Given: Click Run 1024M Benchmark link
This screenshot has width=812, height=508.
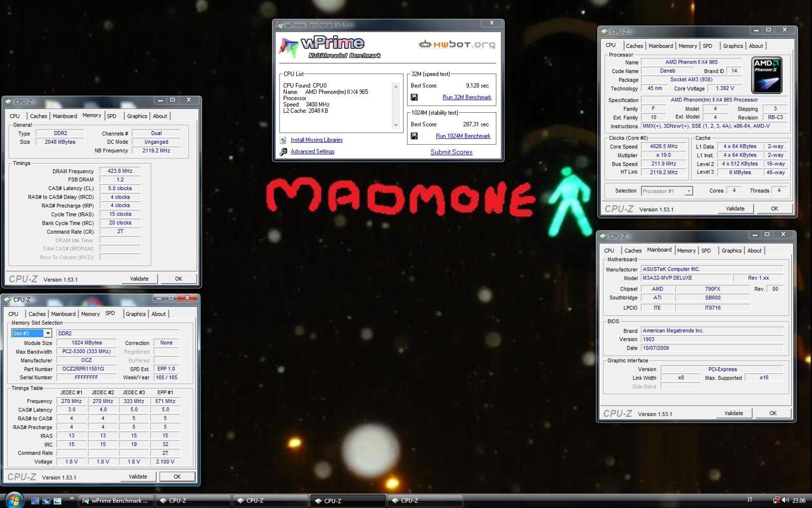Looking at the screenshot, I should [463, 136].
